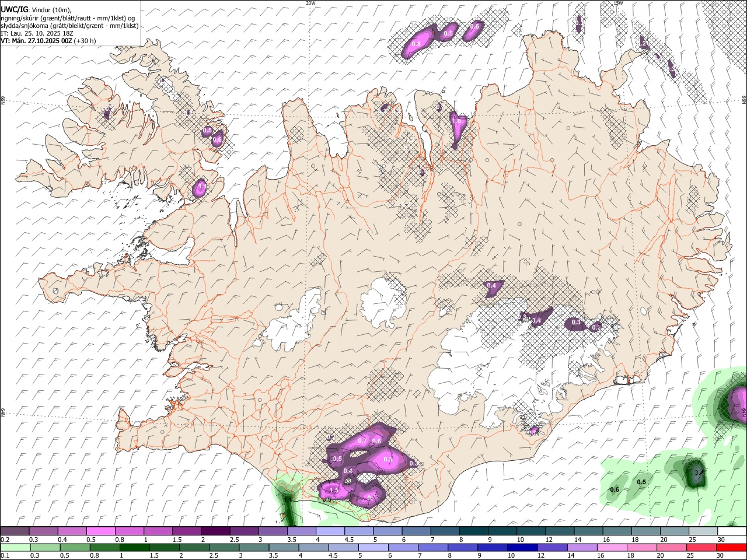This screenshot has height=560, width=747.
Task: Choose the dark teal 8 swatch in upper scale
Action: pos(473,531)
